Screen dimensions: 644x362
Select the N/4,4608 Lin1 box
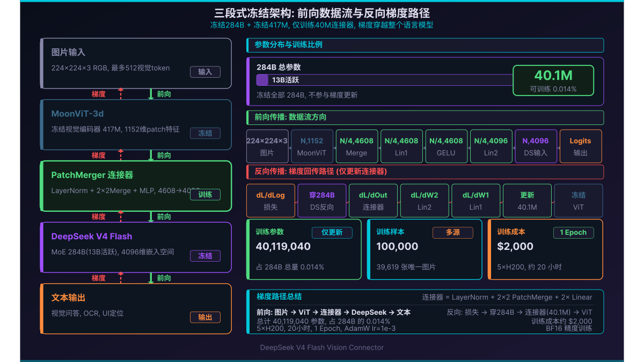pyautogui.click(x=401, y=146)
